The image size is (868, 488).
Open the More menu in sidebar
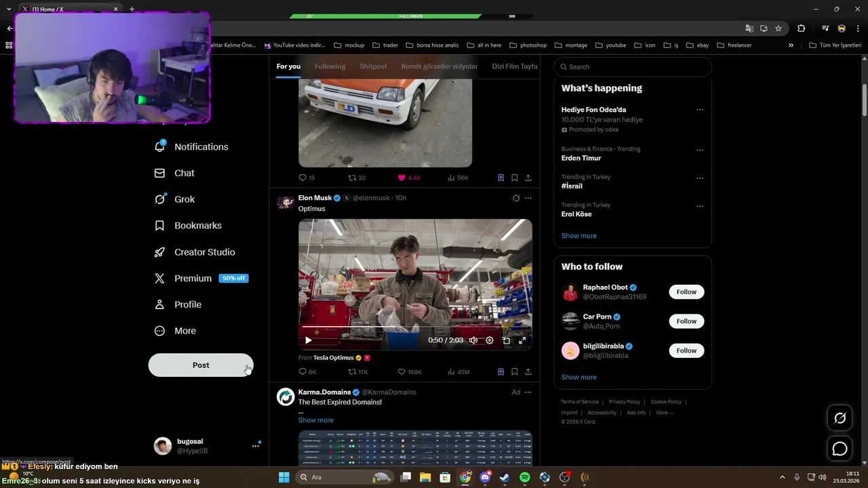[175, 331]
